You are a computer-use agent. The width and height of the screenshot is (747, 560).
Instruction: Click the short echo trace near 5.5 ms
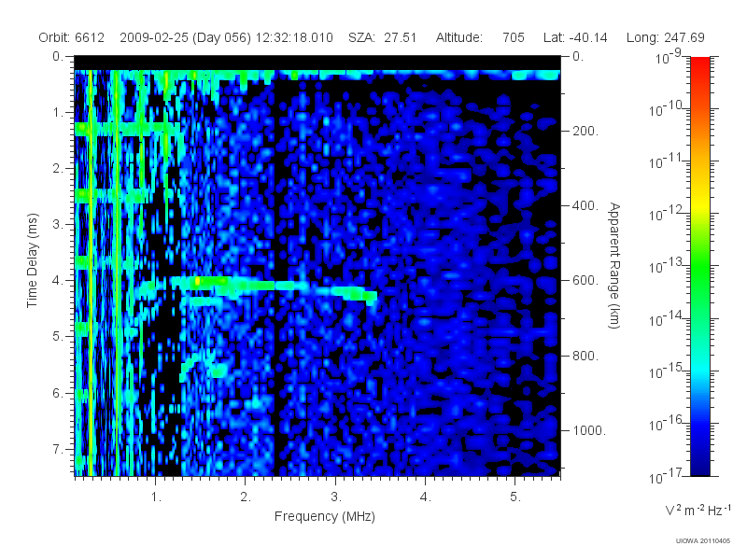(x=204, y=367)
